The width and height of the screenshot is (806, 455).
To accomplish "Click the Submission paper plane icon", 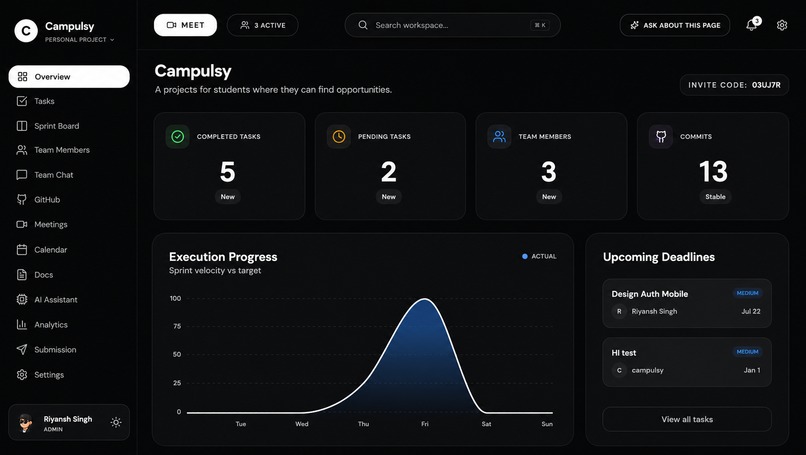I will 22,350.
